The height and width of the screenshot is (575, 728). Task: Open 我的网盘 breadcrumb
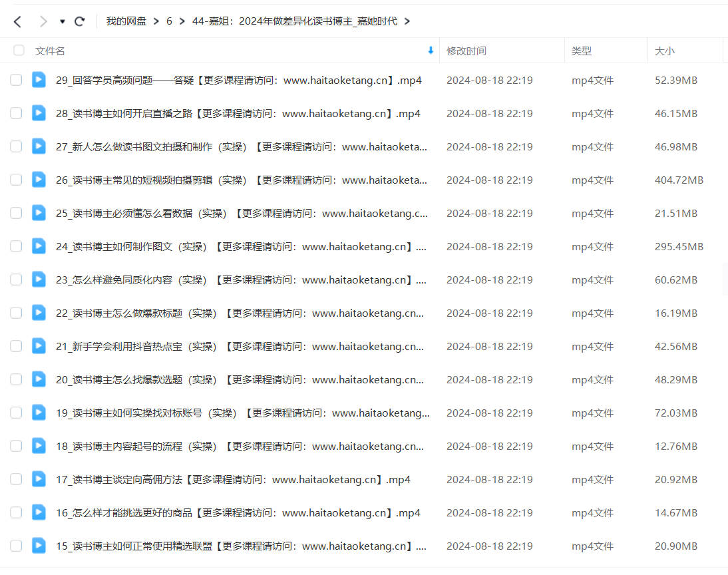coord(126,21)
